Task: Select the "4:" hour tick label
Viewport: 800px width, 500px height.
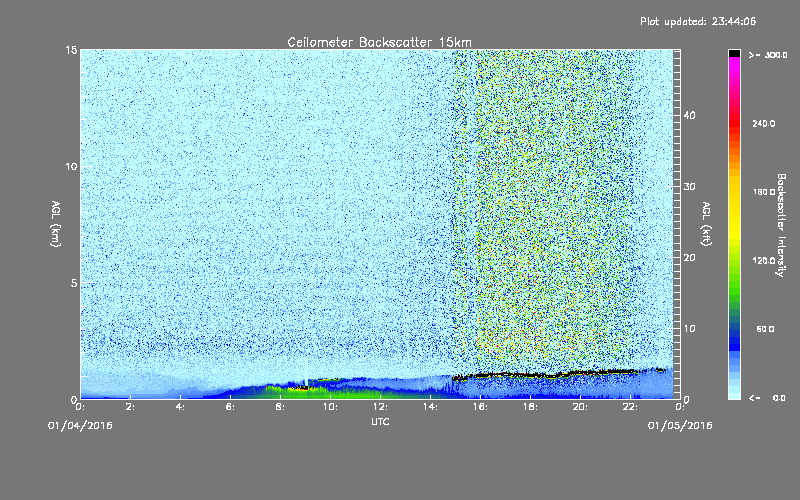Action: point(180,407)
